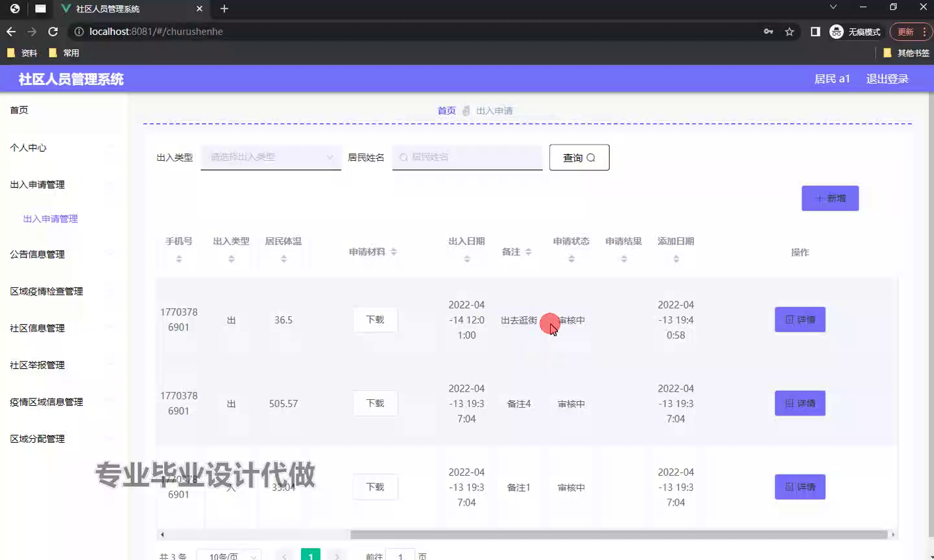This screenshot has height=560, width=934.
Task: Sort by 手机号 column
Action: 179,259
